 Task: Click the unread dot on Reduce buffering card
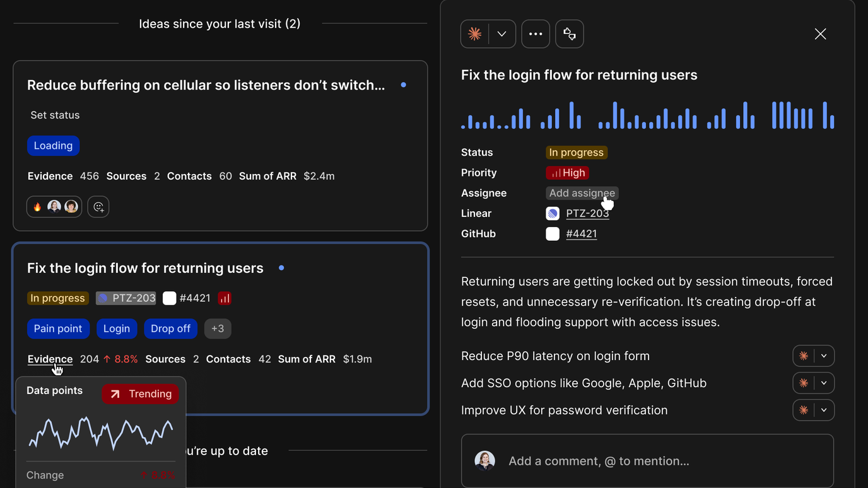pyautogui.click(x=403, y=85)
